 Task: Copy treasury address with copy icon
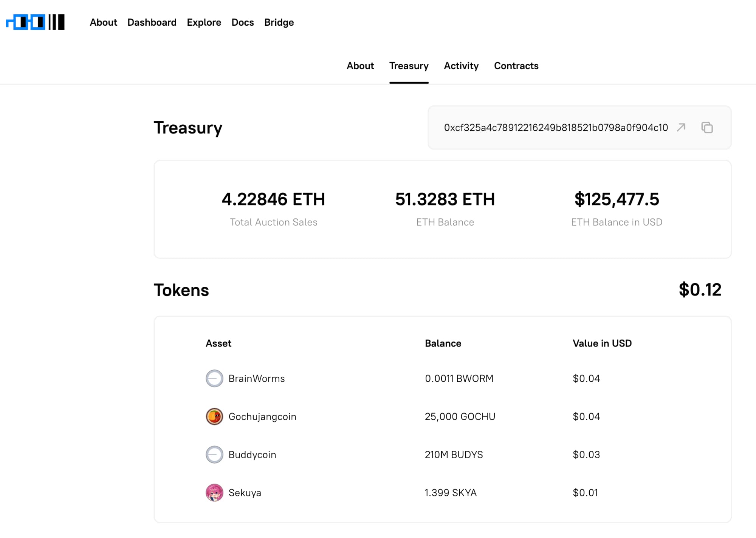(707, 127)
